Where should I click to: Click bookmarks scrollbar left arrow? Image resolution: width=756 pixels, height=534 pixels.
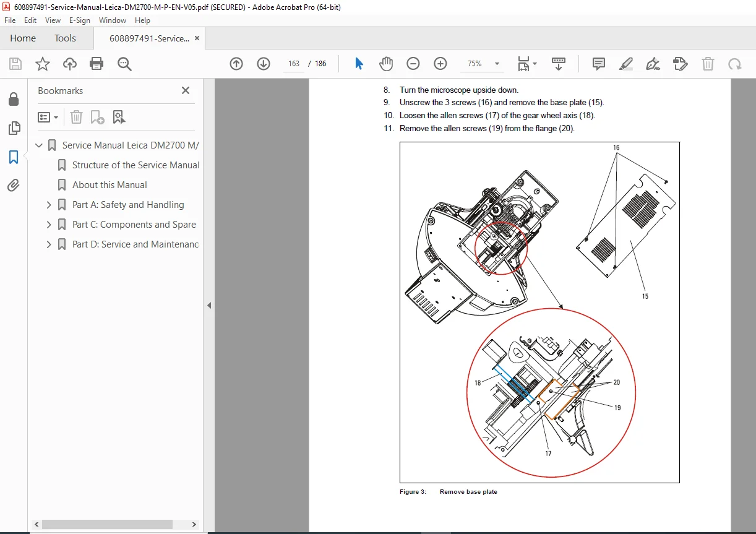tap(37, 525)
